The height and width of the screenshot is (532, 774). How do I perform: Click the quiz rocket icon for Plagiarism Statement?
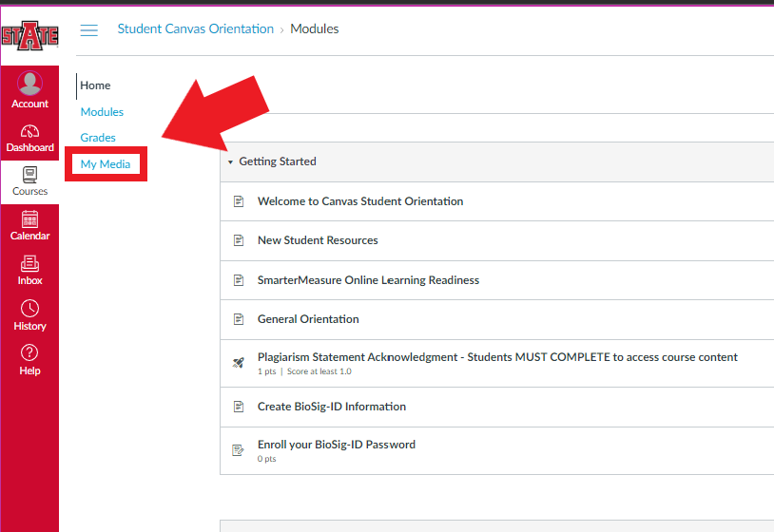tap(239, 364)
